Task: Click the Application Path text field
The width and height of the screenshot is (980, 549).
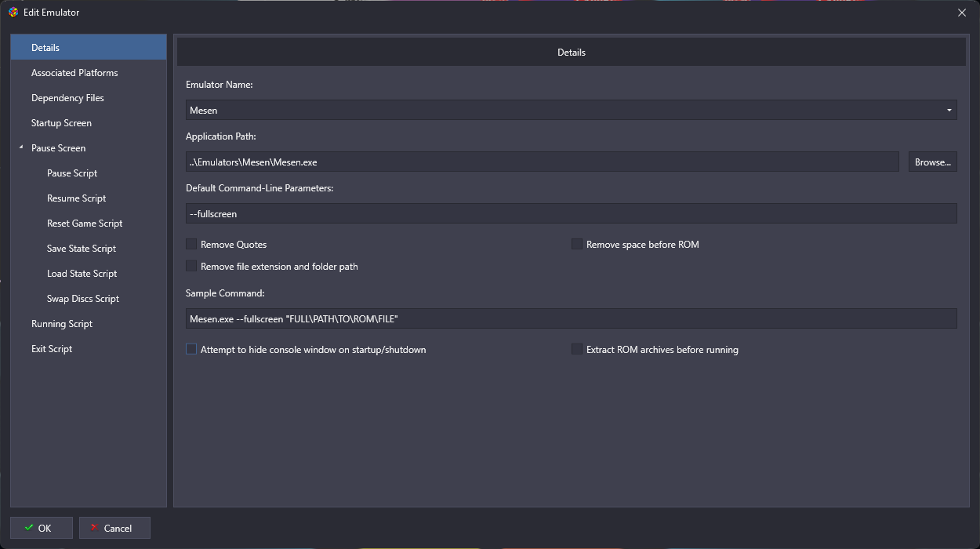Action: click(543, 162)
